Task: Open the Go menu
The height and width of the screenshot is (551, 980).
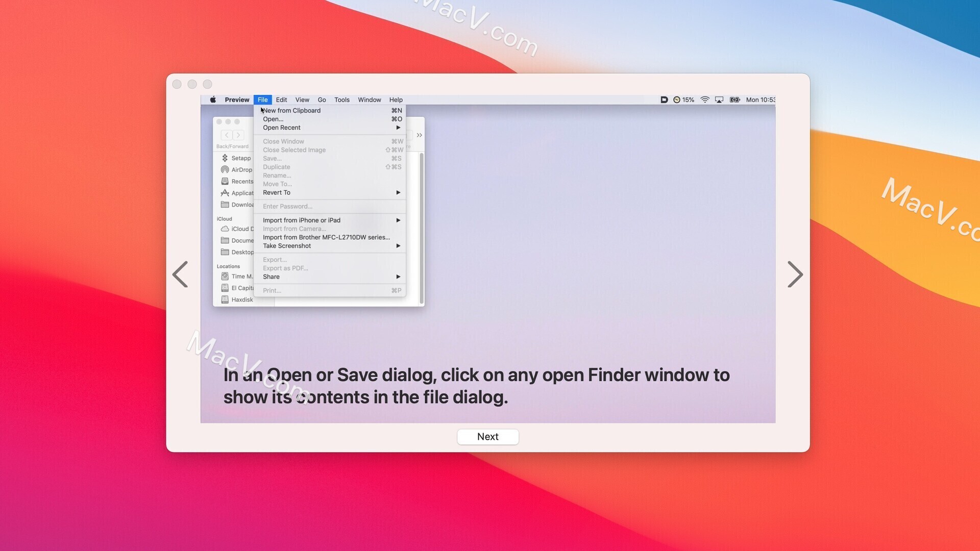Action: (x=322, y=99)
